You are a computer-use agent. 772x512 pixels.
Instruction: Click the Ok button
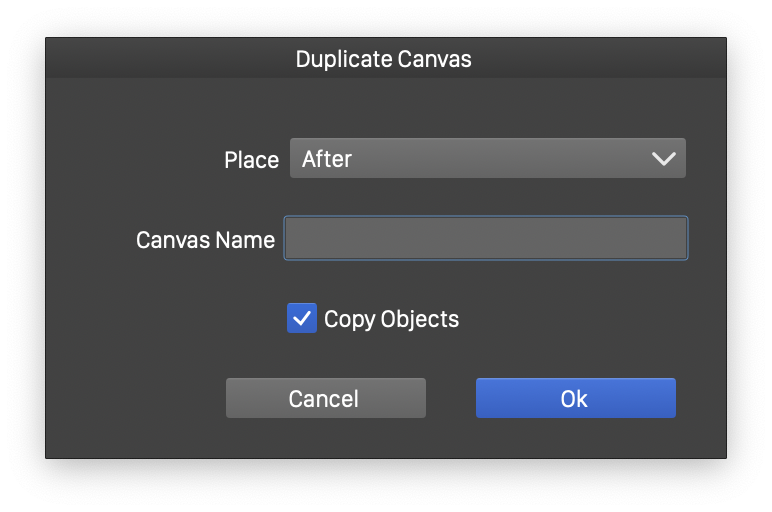coord(575,398)
